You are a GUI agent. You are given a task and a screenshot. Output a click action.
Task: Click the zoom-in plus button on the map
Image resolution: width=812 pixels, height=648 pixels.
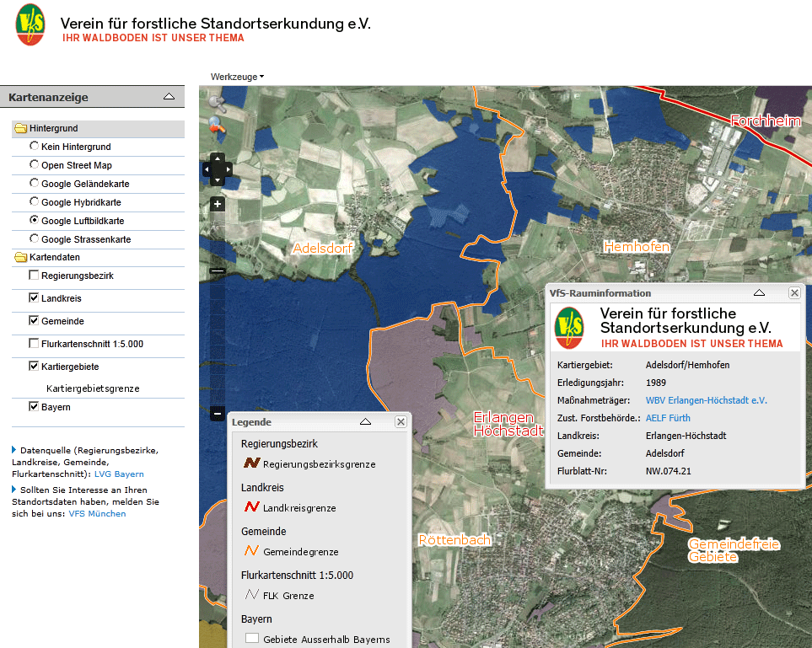point(218,204)
